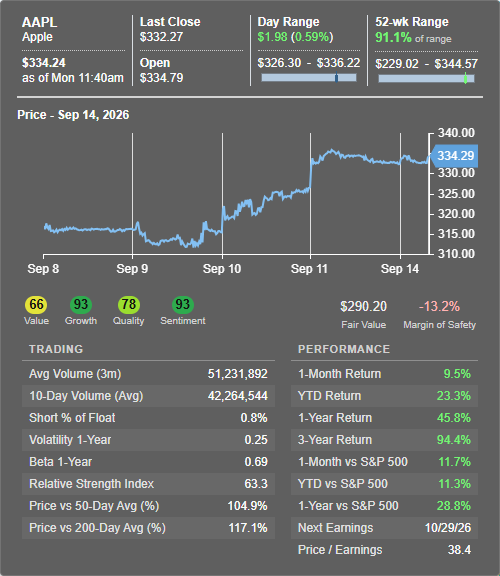The width and height of the screenshot is (500, 576).
Task: Click the Sep 10 date label on chart axis
Action: 222,269
